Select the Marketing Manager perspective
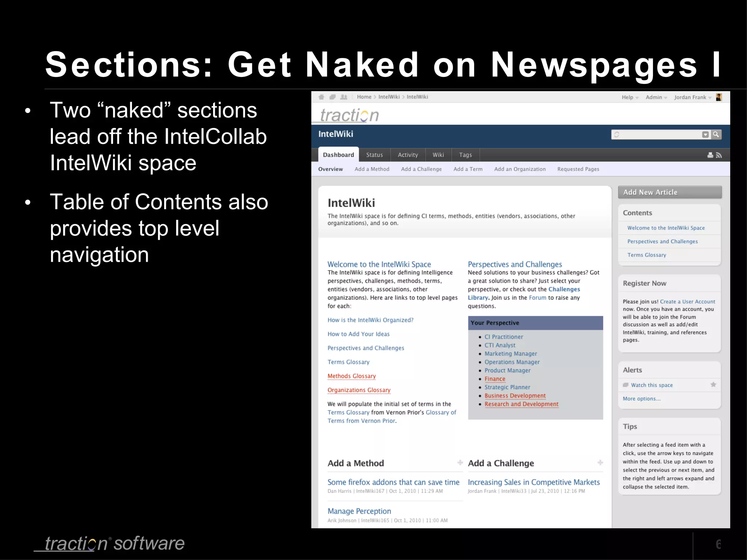 [511, 354]
